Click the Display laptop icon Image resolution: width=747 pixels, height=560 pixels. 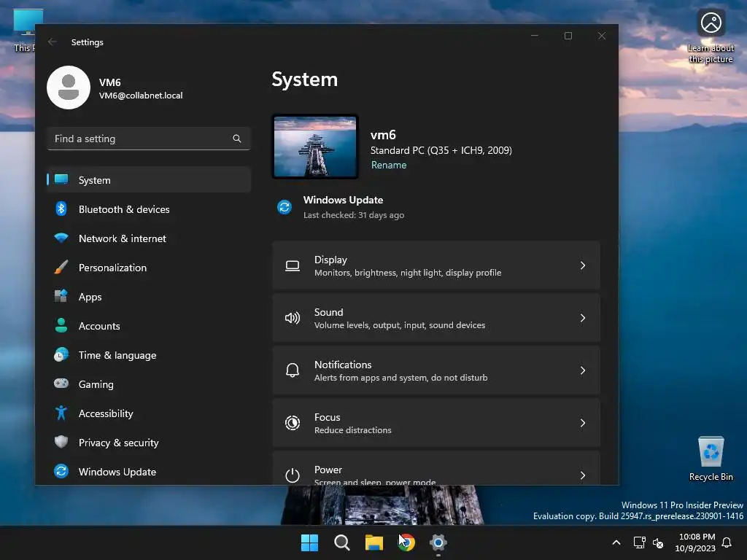(293, 265)
